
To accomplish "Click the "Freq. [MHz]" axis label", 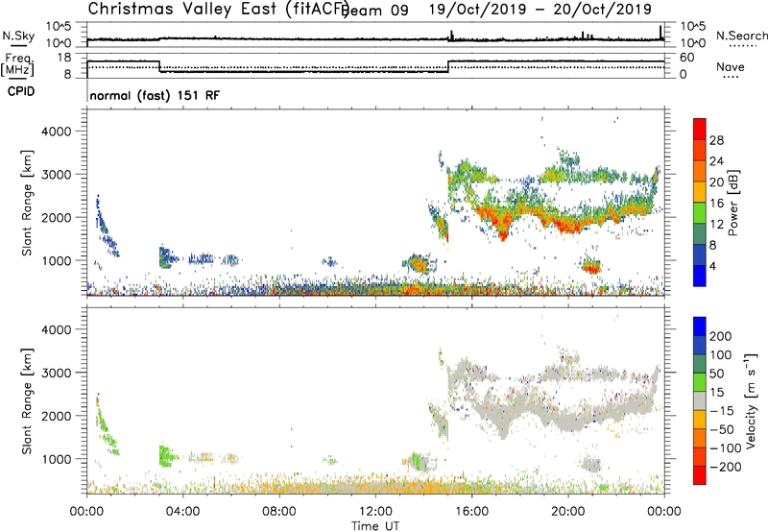I will (17, 65).
